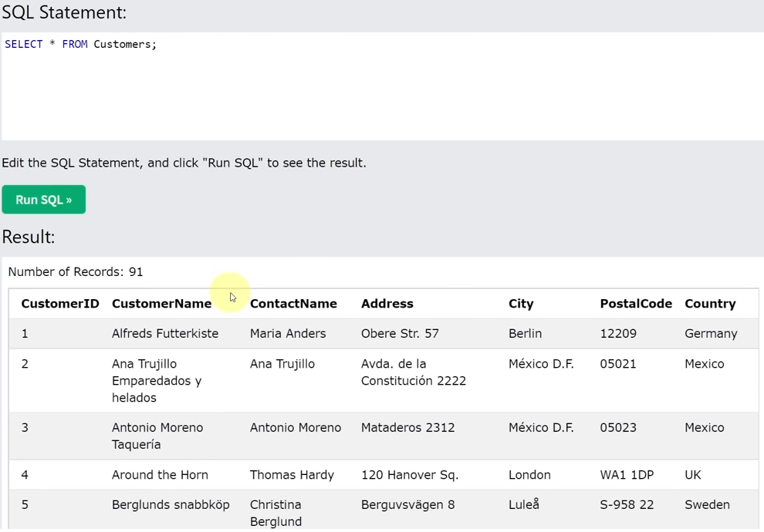Viewport: 764px width, 532px height.
Task: Click Mexico country in row with 05021
Action: [705, 364]
